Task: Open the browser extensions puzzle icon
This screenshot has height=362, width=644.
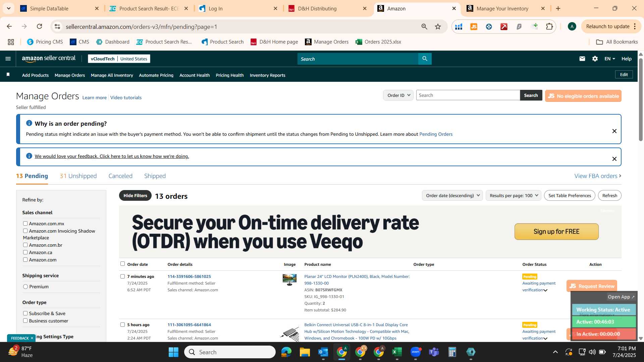Action: tap(549, 26)
